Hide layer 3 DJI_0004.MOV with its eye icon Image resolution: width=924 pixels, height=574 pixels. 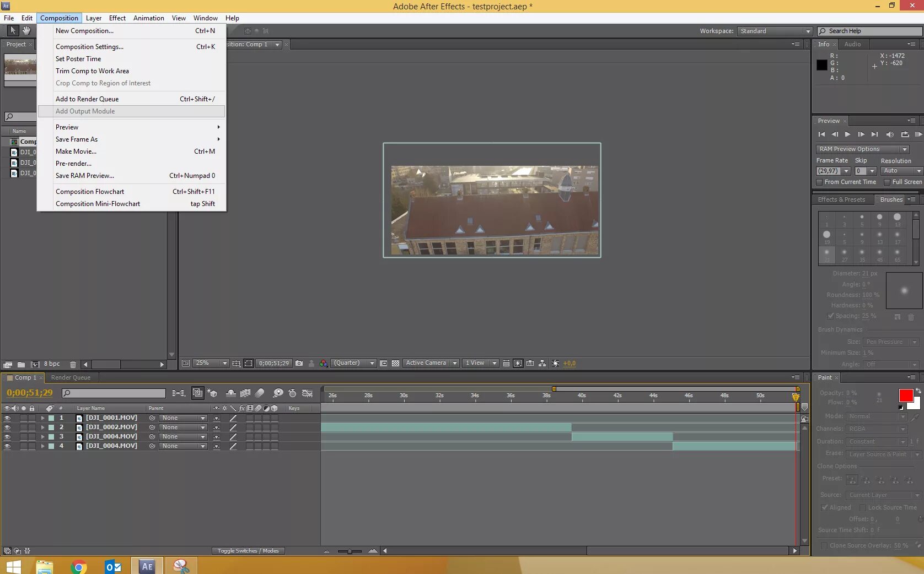pyautogui.click(x=7, y=437)
